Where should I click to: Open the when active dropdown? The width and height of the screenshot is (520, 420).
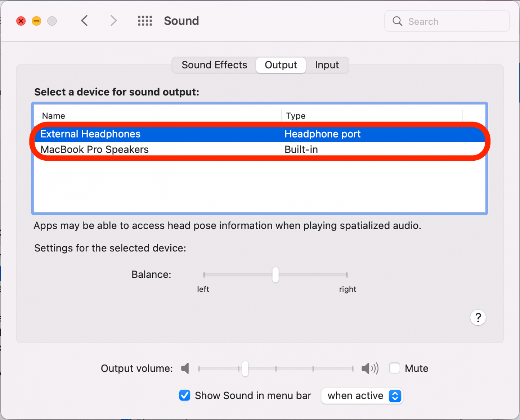click(x=362, y=396)
